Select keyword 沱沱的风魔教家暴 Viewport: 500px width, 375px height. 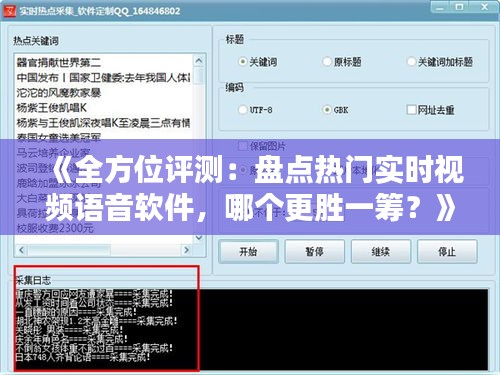click(59, 93)
